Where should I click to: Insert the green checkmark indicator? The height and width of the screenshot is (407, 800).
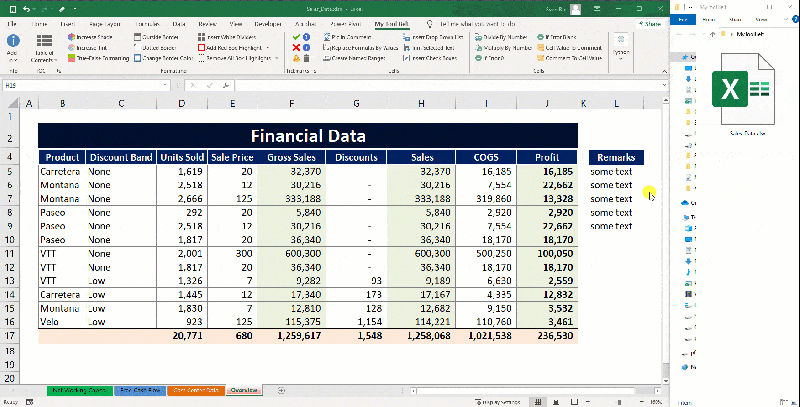(296, 37)
